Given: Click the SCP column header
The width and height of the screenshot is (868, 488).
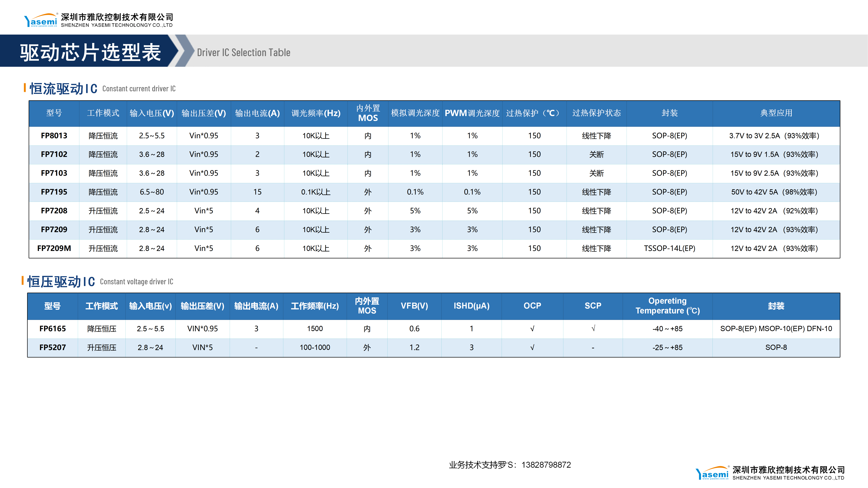Looking at the screenshot, I should point(593,306).
